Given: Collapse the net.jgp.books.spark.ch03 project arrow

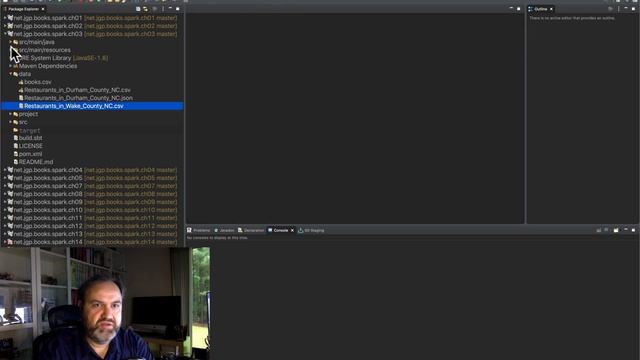Looking at the screenshot, I should pyautogui.click(x=5, y=34).
